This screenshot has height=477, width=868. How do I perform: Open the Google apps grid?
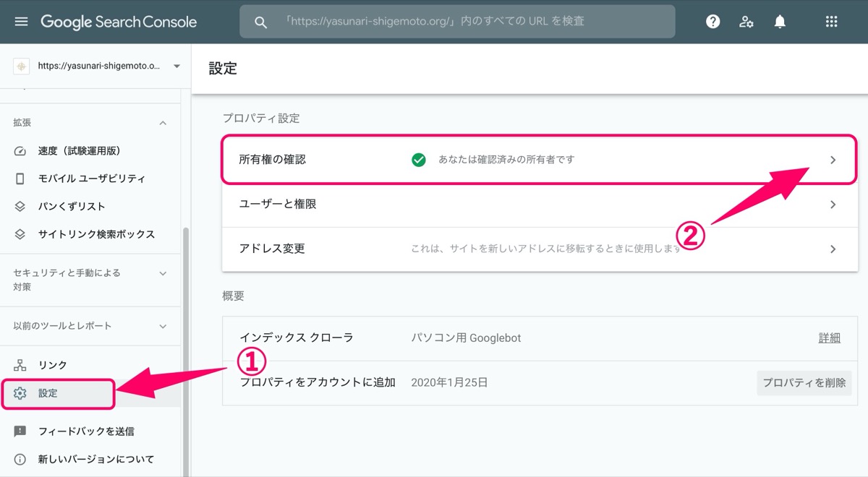pyautogui.click(x=832, y=22)
